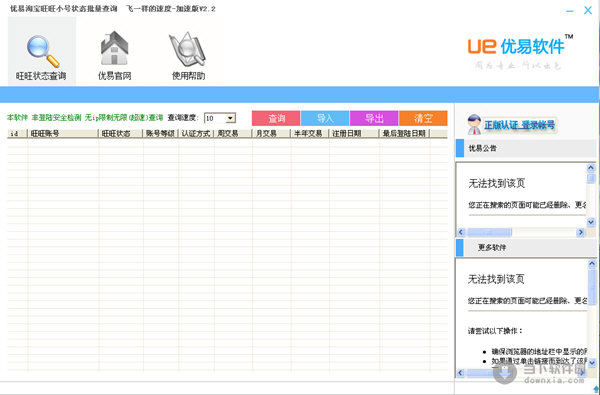Sort by 账号等级 column header
Image resolution: width=600 pixels, height=395 pixels.
click(x=160, y=134)
